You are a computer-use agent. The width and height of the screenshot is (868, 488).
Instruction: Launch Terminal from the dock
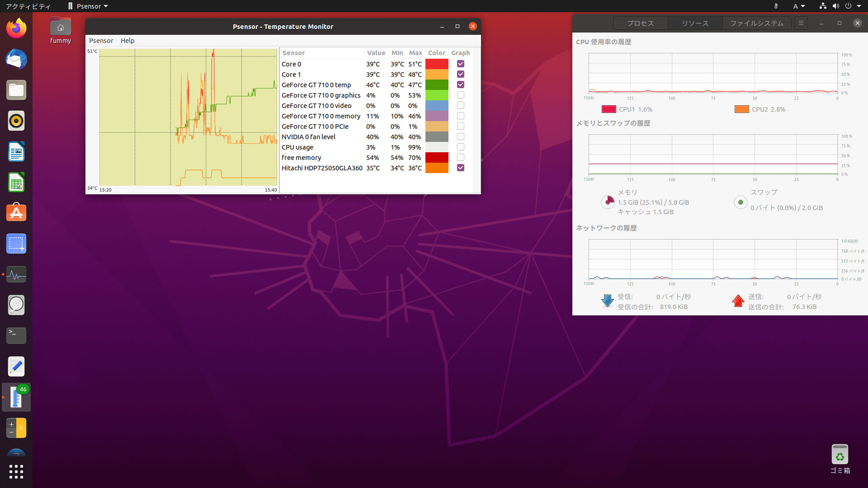point(16,336)
